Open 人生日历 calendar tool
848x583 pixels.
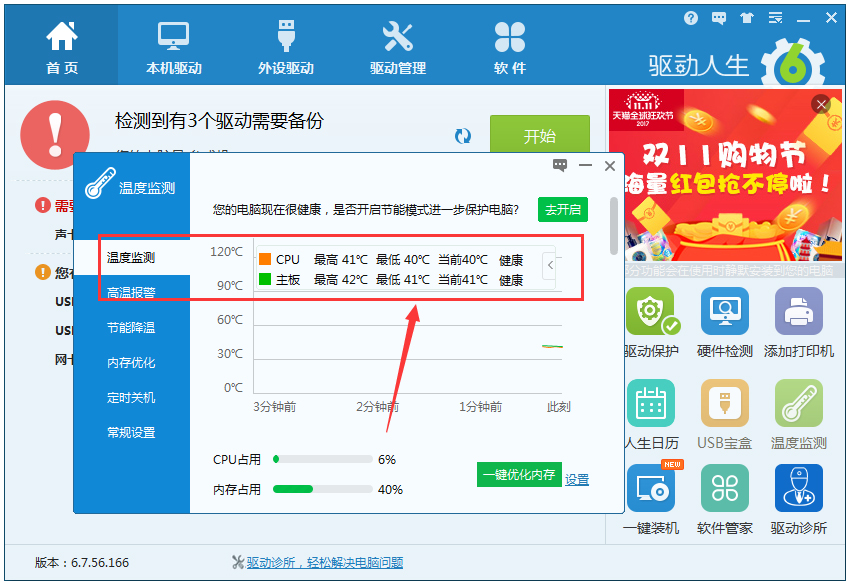click(x=651, y=415)
